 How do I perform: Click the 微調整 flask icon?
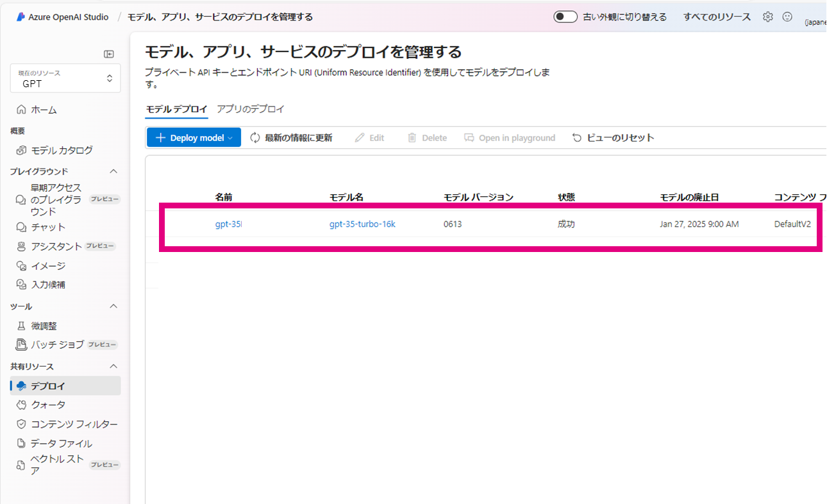21,326
